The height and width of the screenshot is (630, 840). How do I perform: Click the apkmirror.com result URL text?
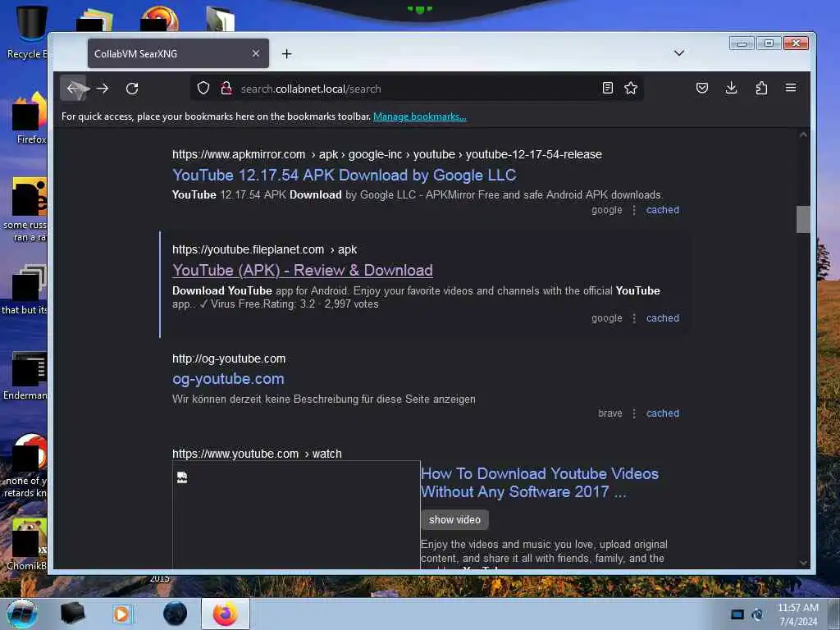pos(387,154)
